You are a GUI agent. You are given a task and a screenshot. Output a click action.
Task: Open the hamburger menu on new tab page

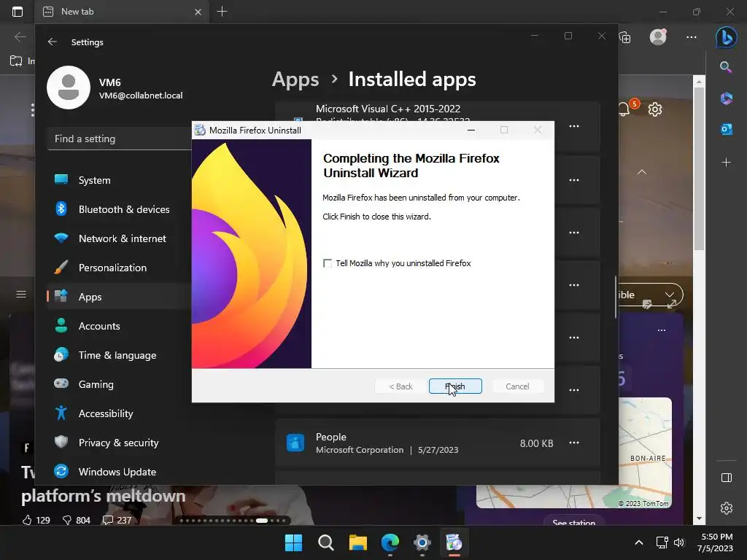21,295
